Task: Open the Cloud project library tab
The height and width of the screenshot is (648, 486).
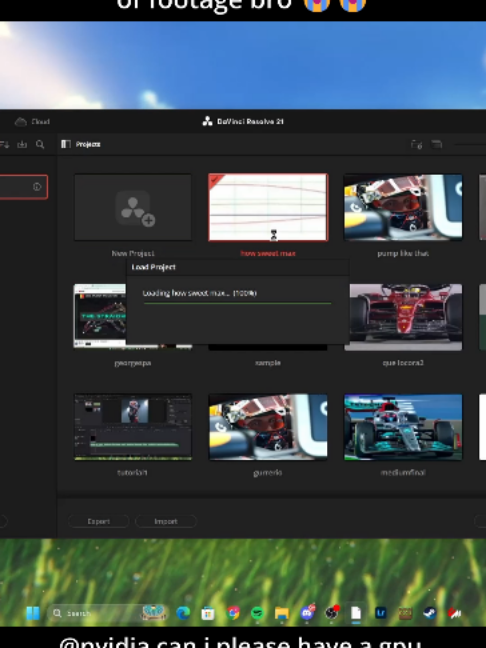Action: pyautogui.click(x=32, y=122)
